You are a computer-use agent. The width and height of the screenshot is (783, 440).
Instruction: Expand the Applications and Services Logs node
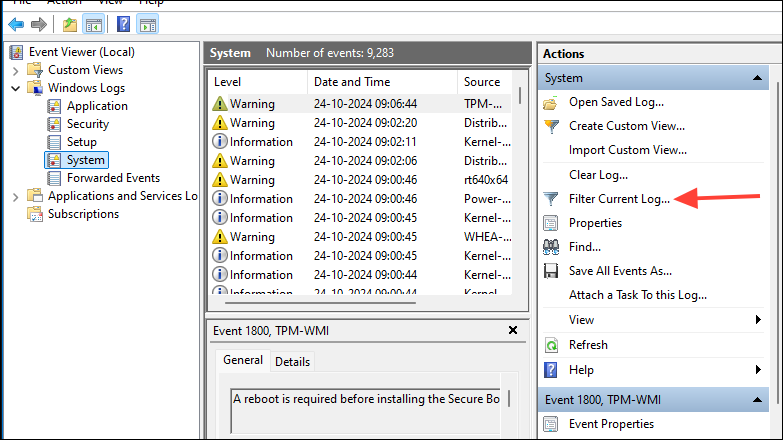15,196
